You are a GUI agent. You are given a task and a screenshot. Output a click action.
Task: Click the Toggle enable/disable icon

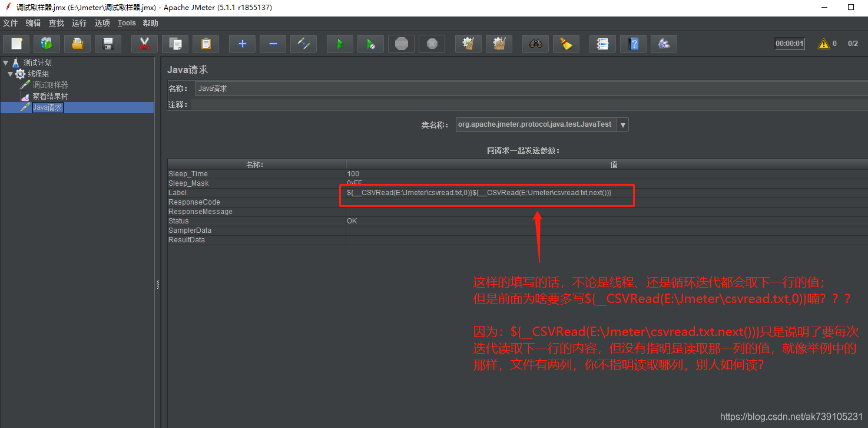[x=303, y=44]
